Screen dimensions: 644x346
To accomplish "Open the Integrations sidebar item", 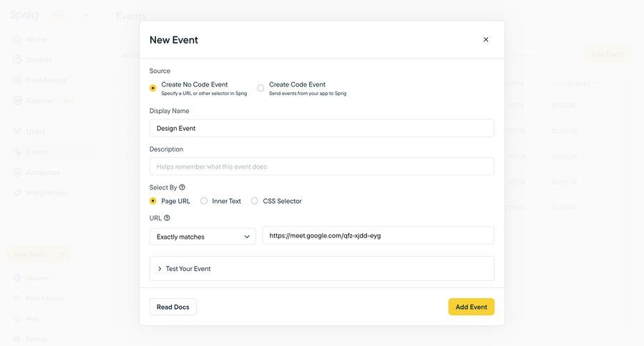I will click(x=46, y=193).
